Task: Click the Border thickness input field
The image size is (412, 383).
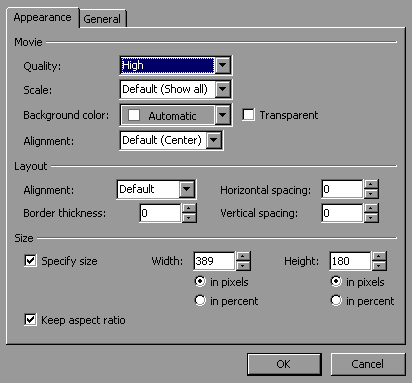Action: tap(160, 213)
